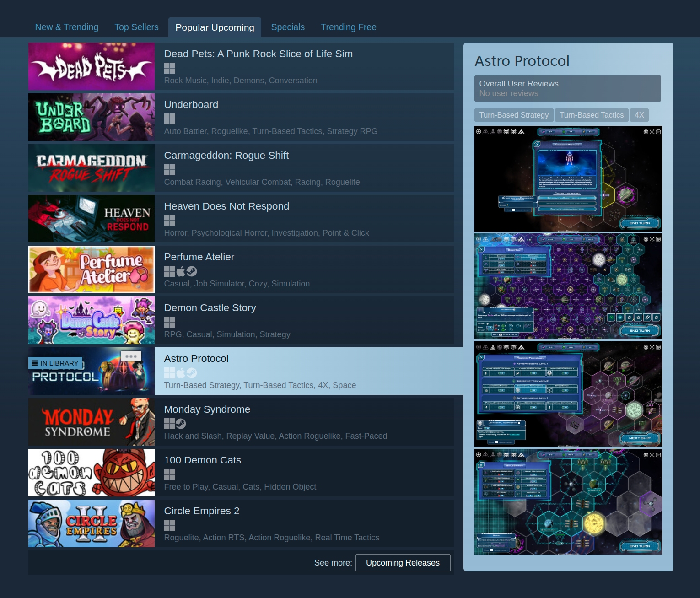The height and width of the screenshot is (598, 700).
Task: Open the three-dot menu on Astro Protocol
Action: coord(131,356)
